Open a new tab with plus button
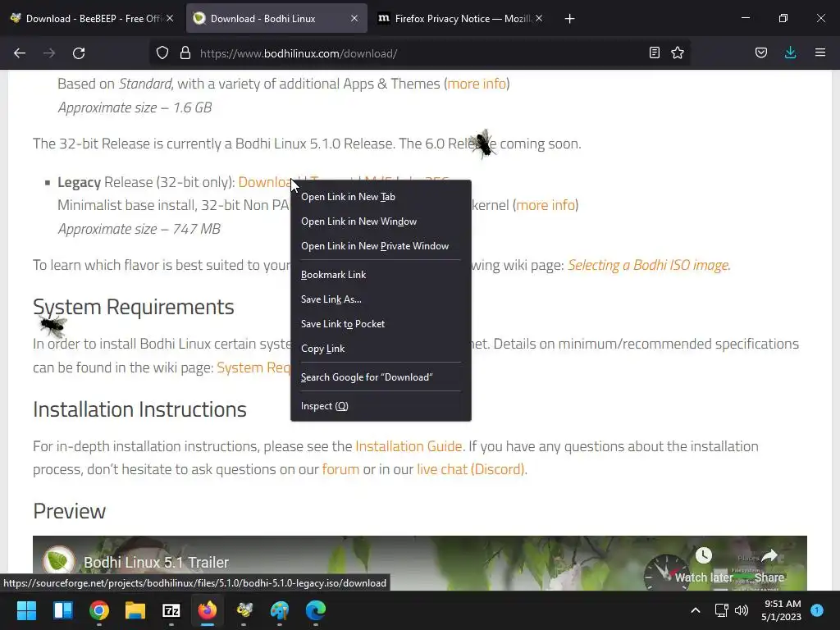 tap(569, 19)
